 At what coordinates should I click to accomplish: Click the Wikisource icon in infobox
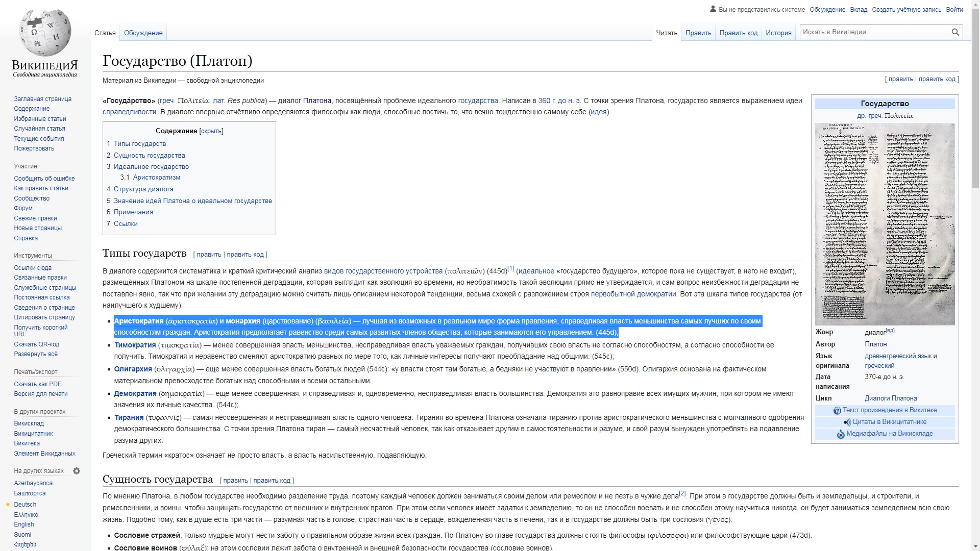click(837, 411)
